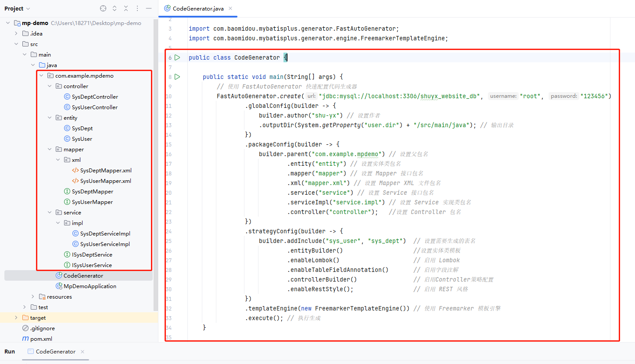Collapse the service package node
Screen dimensions: 635x364
pyautogui.click(x=50, y=213)
